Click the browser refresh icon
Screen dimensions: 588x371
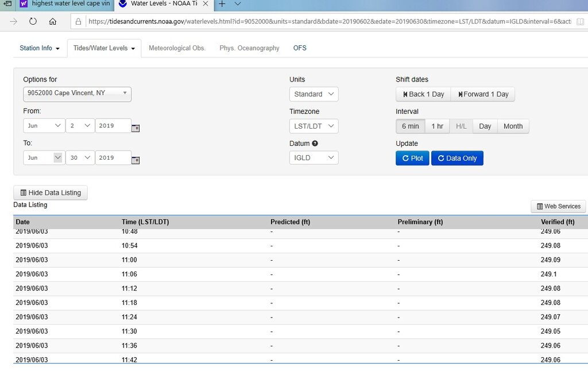pos(33,21)
